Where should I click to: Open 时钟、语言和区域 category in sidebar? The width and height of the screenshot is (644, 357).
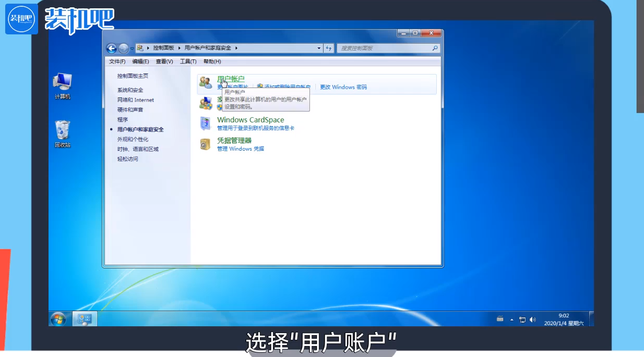138,149
